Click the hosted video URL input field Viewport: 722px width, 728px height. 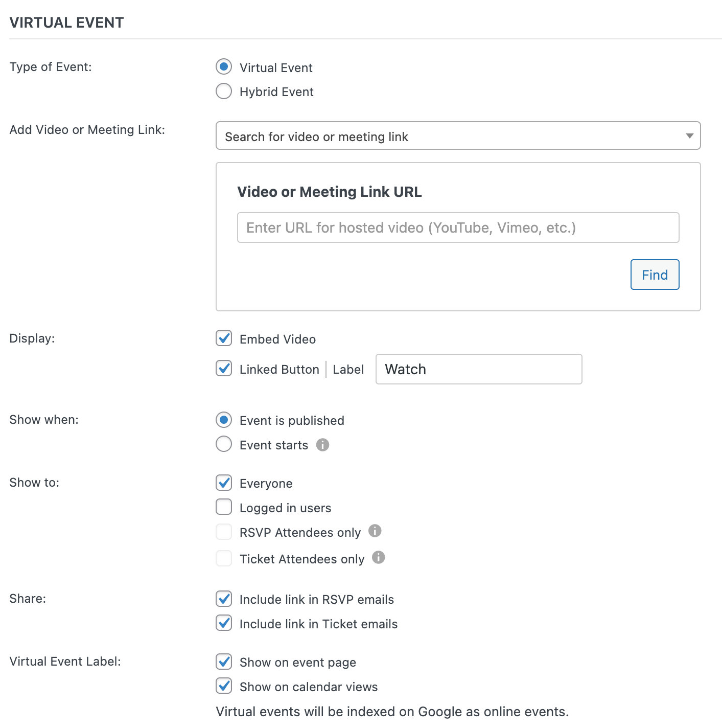(458, 227)
